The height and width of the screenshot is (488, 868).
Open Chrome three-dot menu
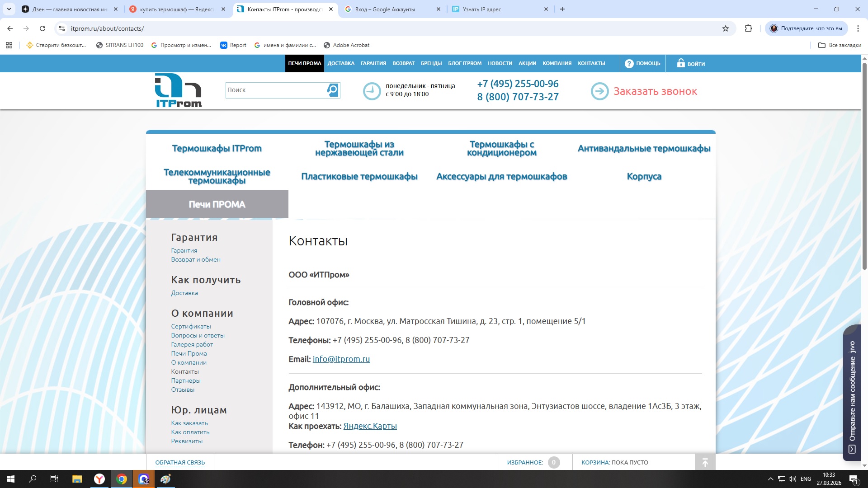[858, 28]
